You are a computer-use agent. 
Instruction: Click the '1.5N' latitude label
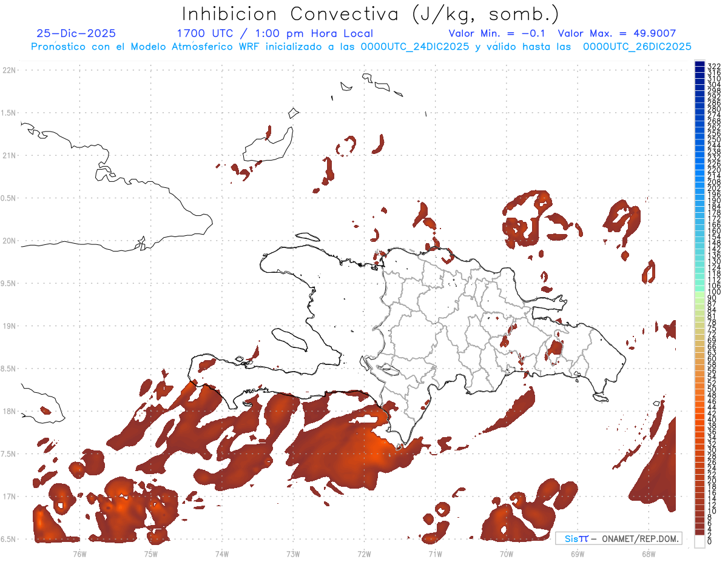click(9, 113)
